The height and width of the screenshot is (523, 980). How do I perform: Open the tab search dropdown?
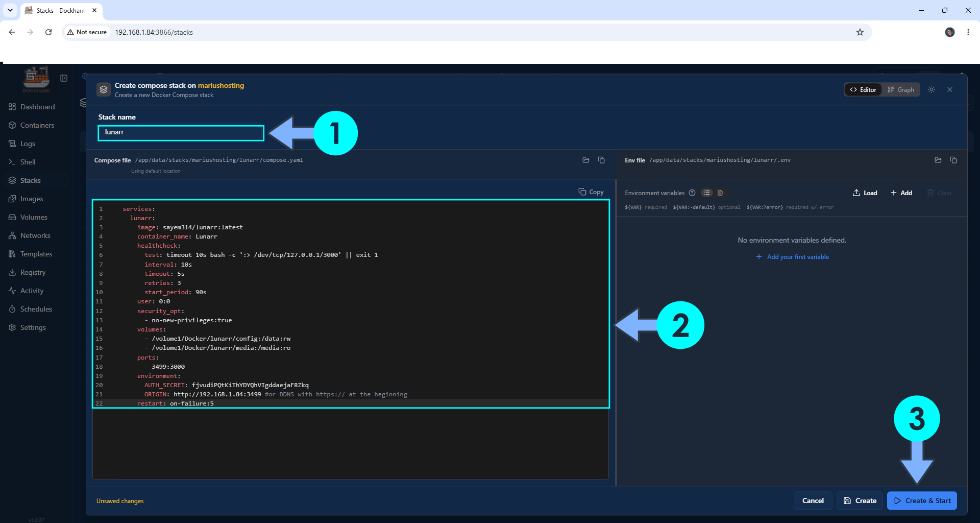pos(10,10)
